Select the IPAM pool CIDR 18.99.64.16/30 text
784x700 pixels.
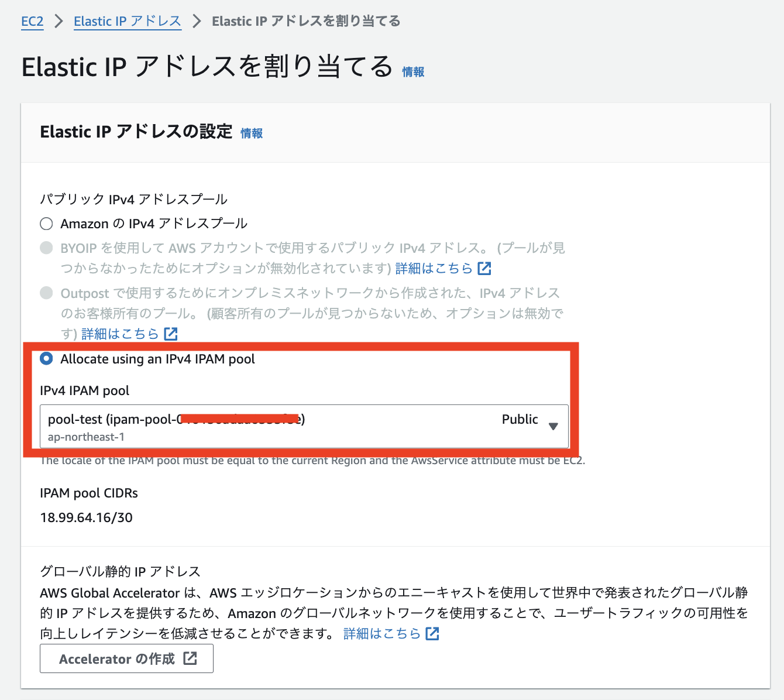coord(86,517)
